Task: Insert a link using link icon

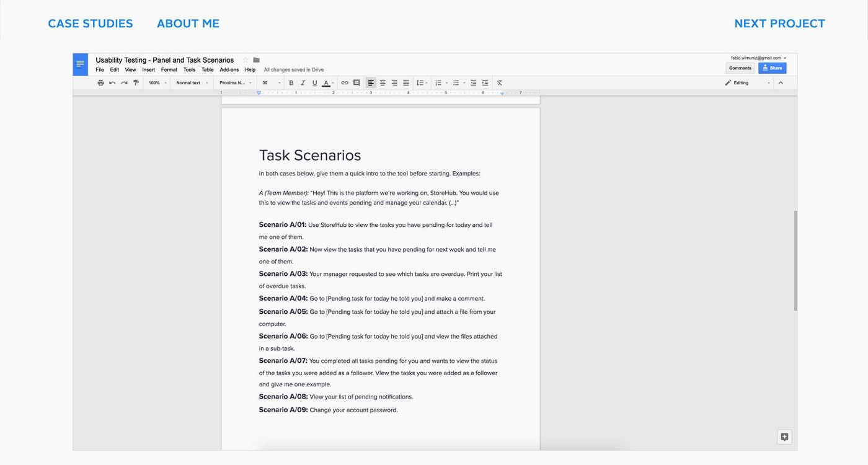Action: (x=345, y=83)
